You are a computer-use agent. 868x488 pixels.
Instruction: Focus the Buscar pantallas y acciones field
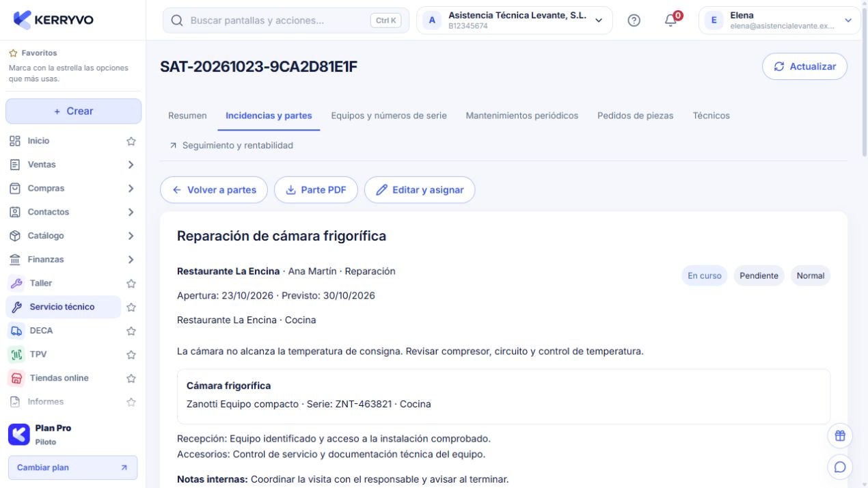[286, 21]
